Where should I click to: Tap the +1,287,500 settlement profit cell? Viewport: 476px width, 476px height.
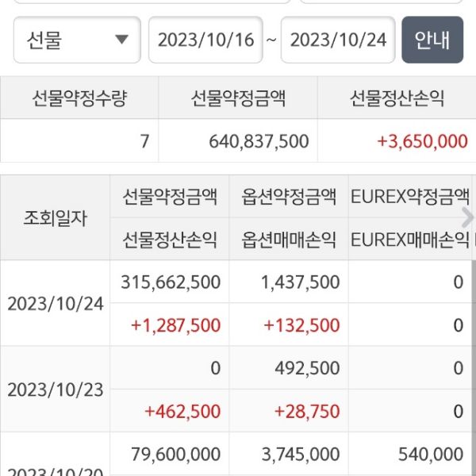(x=176, y=324)
